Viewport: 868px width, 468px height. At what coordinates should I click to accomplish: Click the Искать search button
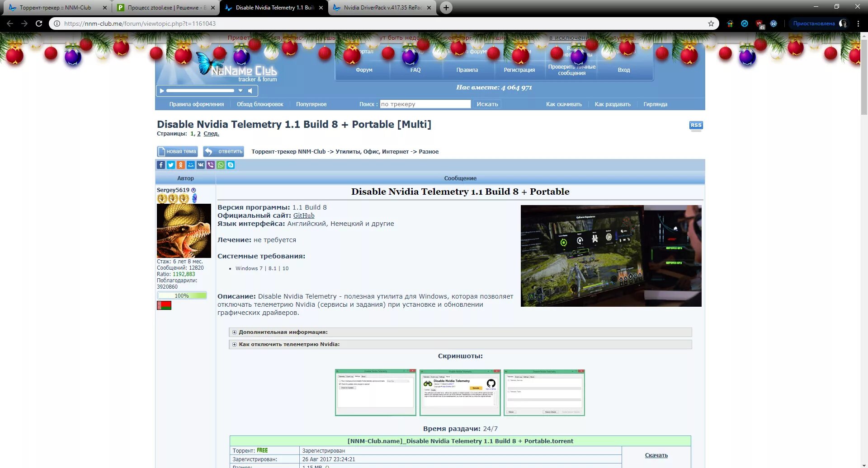click(487, 104)
